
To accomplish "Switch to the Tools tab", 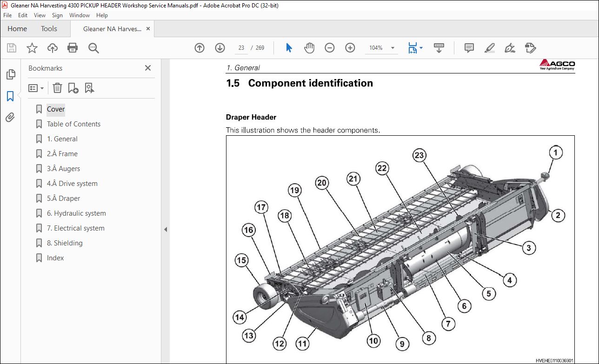I will point(49,29).
